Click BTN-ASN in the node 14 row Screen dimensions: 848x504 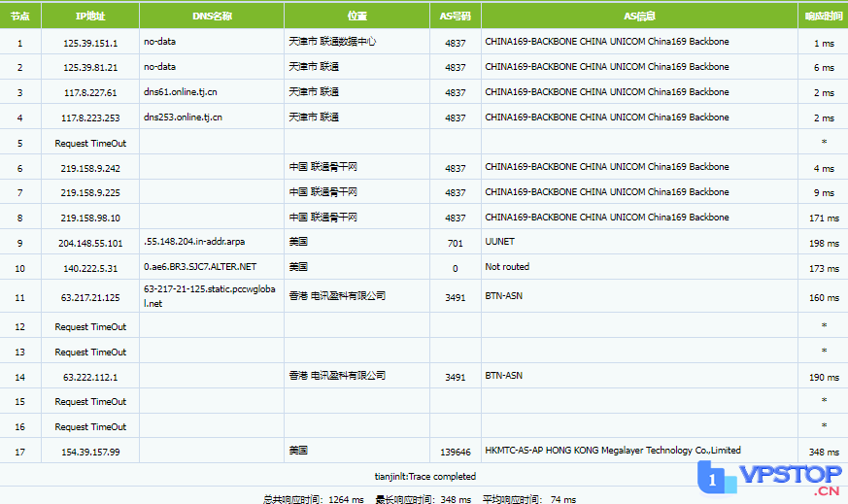click(503, 375)
